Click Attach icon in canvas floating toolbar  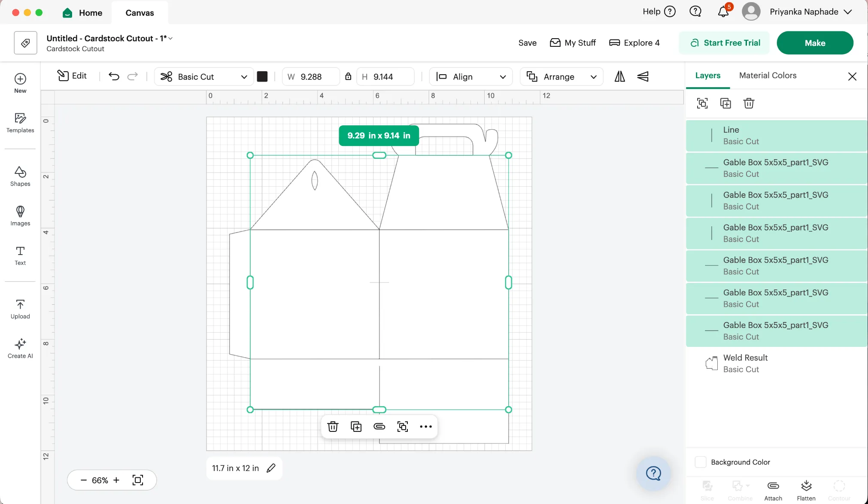379,426
